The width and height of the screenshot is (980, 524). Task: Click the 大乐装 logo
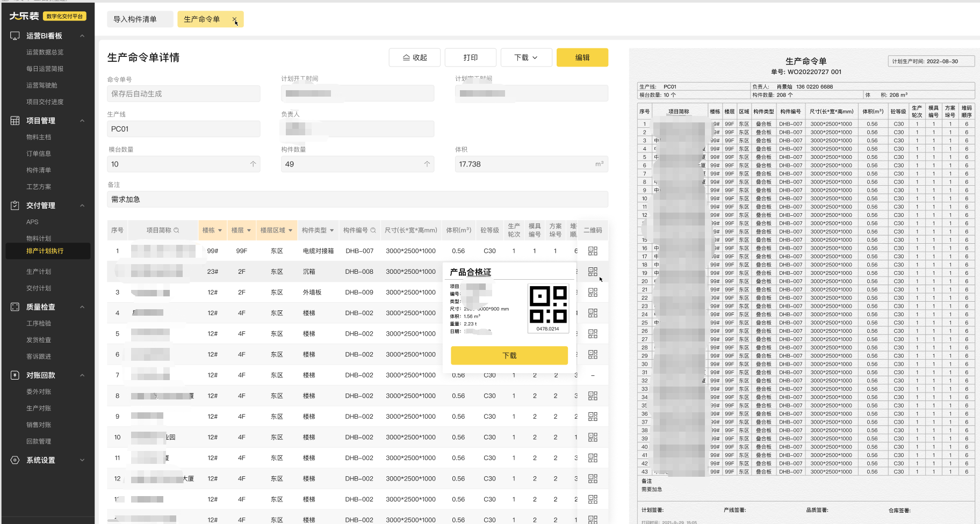(24, 16)
